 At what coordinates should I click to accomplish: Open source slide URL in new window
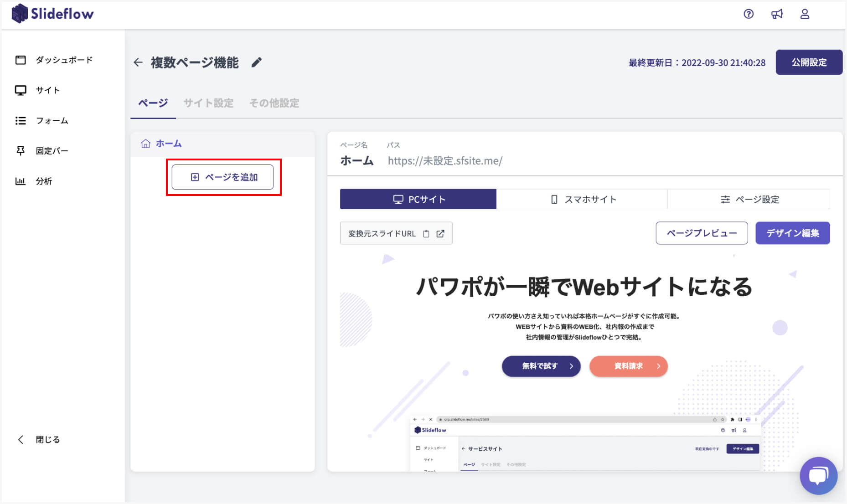(x=440, y=234)
